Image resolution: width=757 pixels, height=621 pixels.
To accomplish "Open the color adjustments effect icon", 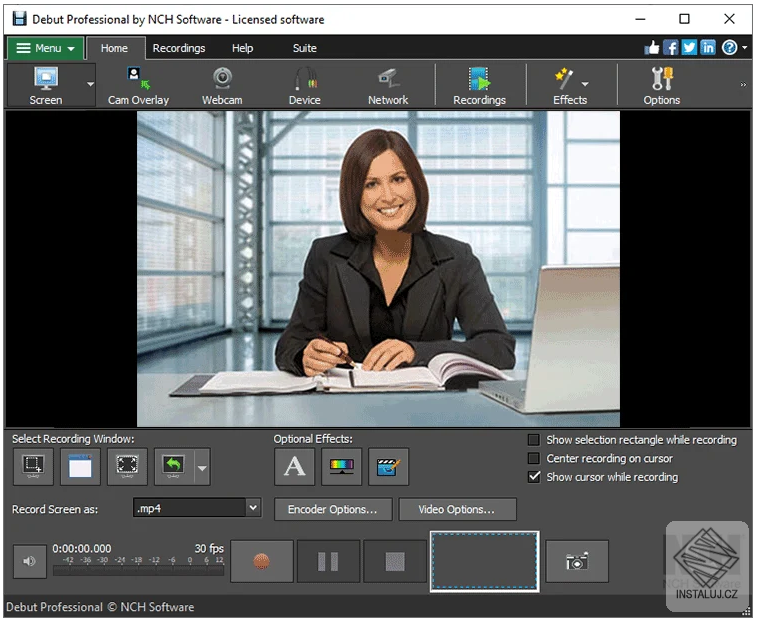I will [341, 467].
